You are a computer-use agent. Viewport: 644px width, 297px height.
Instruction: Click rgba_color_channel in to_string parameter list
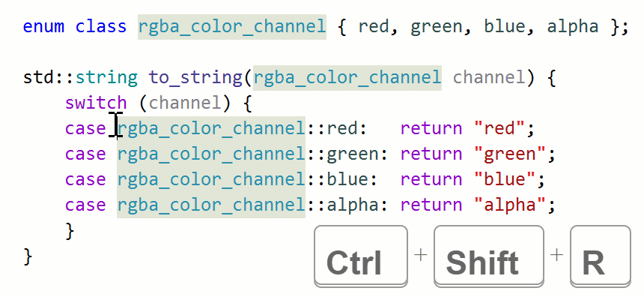point(347,77)
